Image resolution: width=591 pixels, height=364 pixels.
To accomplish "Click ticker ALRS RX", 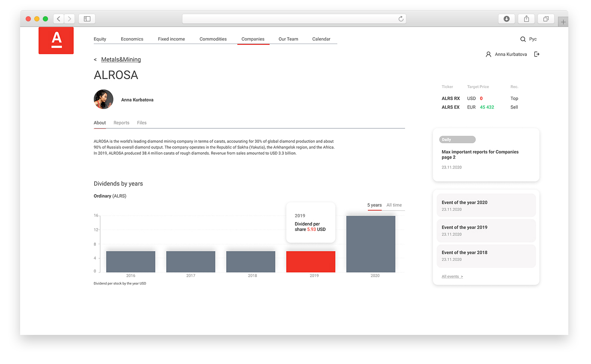I will point(451,98).
